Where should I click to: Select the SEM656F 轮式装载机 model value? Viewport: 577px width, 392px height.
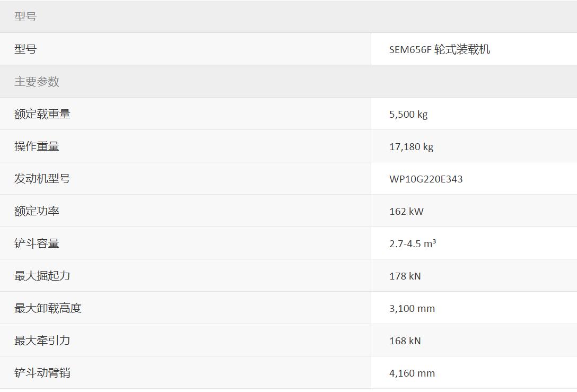[439, 49]
